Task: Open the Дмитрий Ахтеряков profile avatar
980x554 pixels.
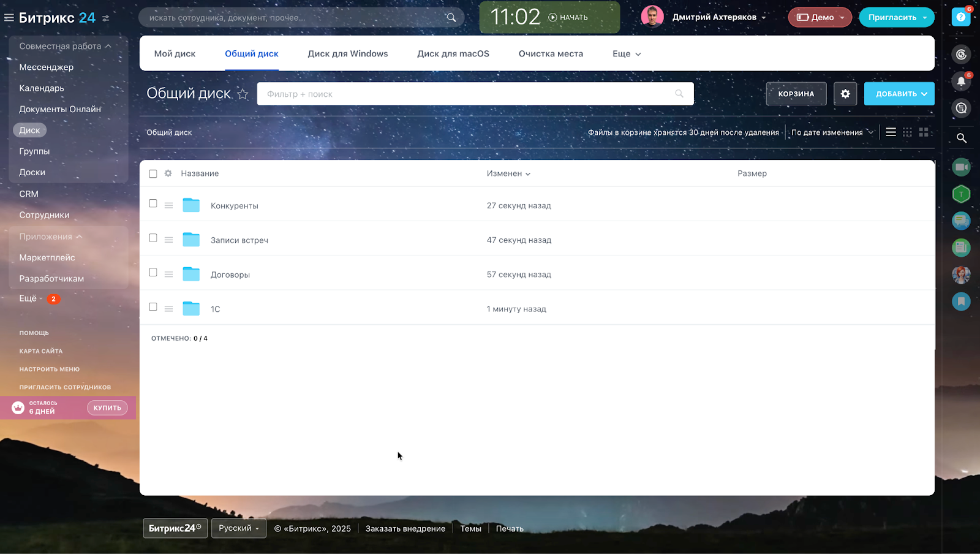Action: (652, 17)
